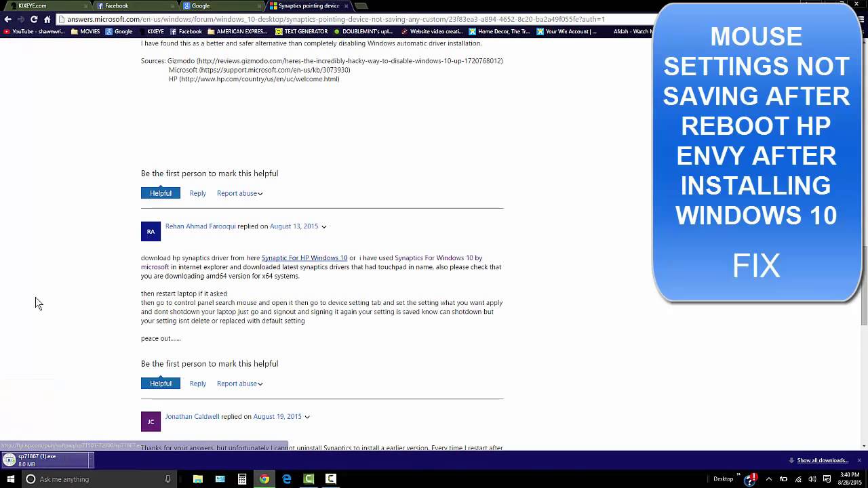
Task: Click the taskbar clock showing 3:40 PM
Action: [x=850, y=479]
